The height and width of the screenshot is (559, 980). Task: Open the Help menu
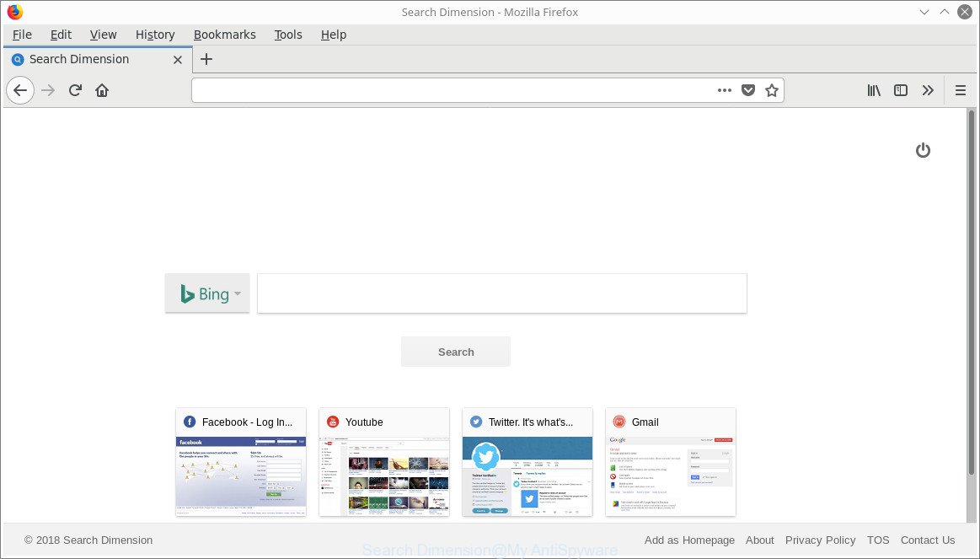click(333, 35)
